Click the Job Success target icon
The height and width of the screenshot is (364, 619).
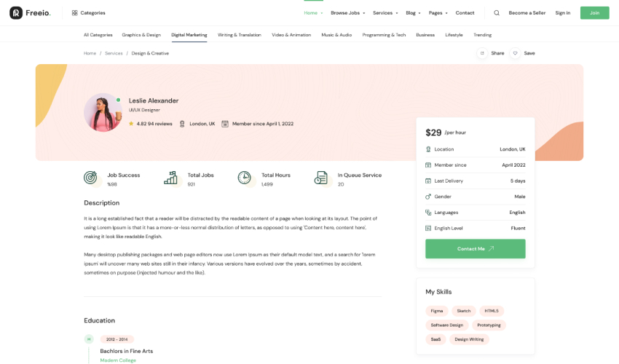(90, 178)
